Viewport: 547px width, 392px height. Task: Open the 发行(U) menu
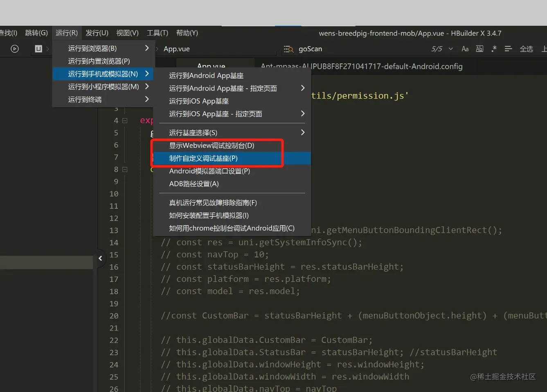[x=97, y=33]
